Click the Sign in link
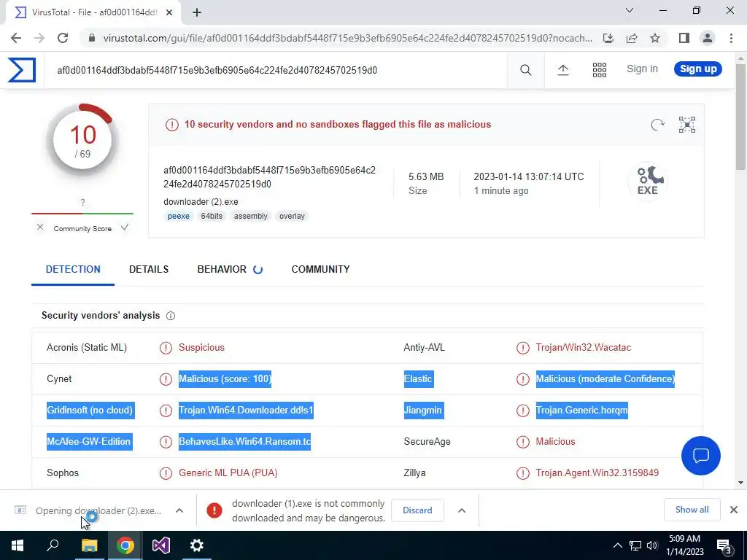This screenshot has height=560, width=747. click(x=642, y=69)
